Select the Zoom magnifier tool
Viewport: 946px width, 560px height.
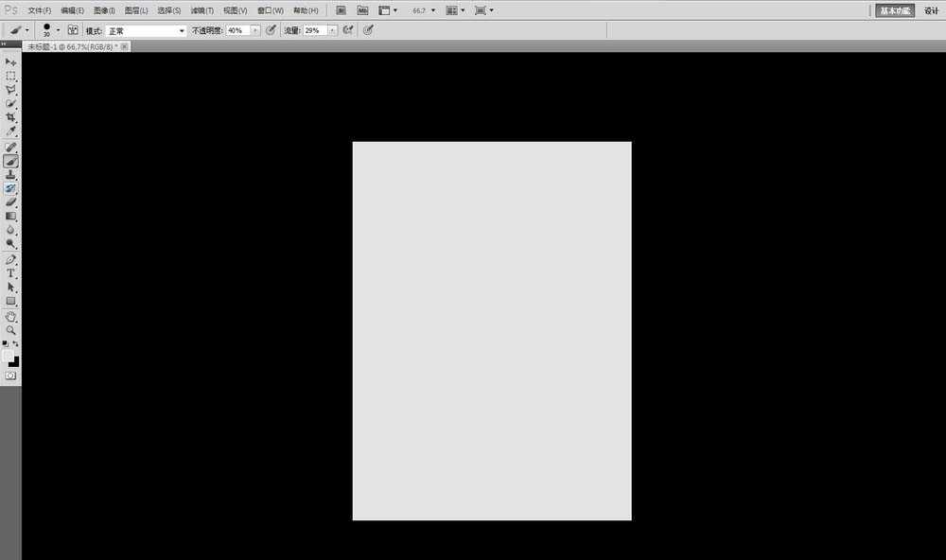pos(11,330)
